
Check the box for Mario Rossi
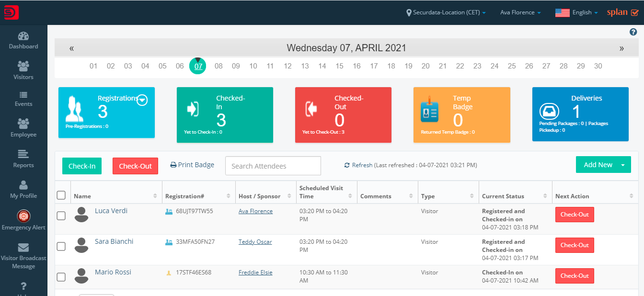61,277
